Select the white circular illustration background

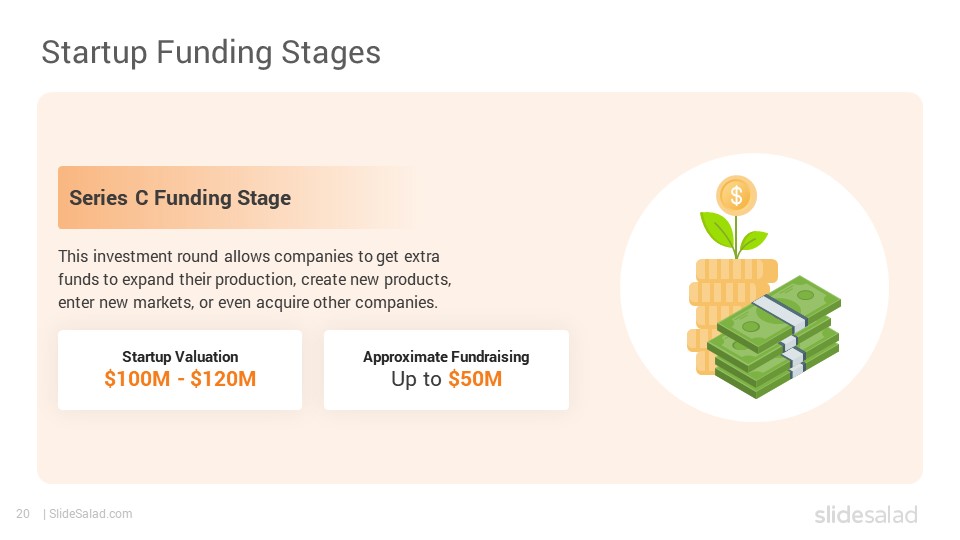coord(754,288)
